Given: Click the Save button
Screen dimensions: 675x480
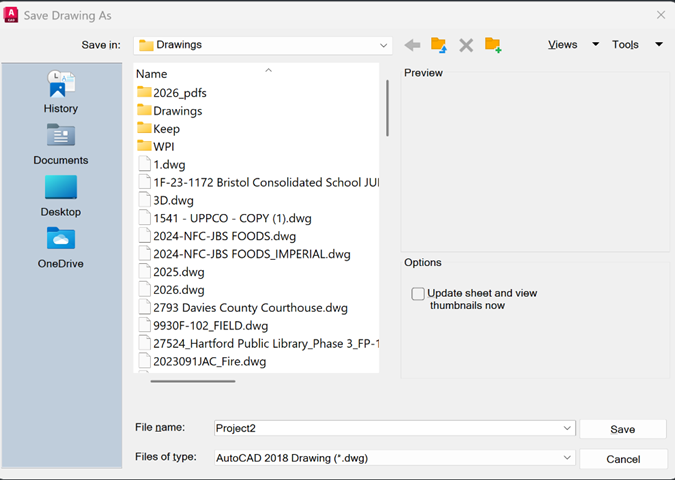Looking at the screenshot, I should pos(622,429).
